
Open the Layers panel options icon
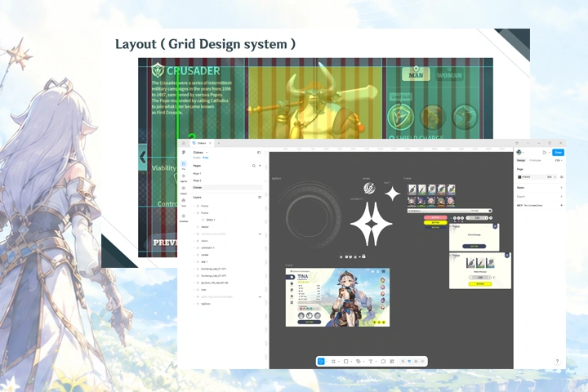[x=260, y=197]
